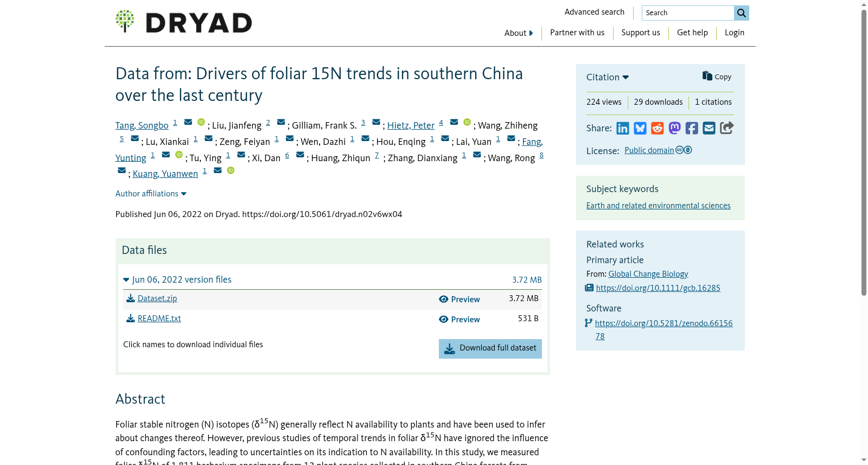Open Tang, Songbo ORCID icon
The height and width of the screenshot is (465, 868).
tap(201, 122)
